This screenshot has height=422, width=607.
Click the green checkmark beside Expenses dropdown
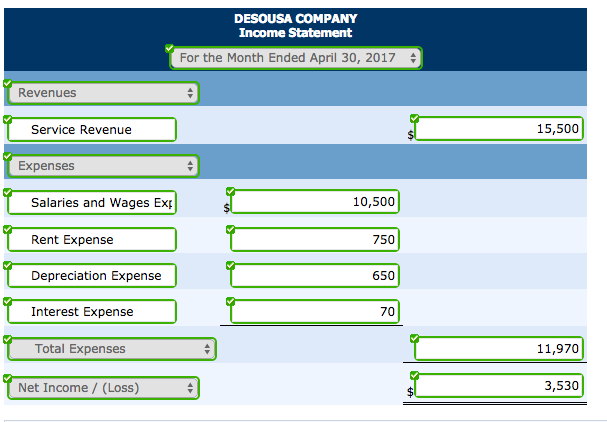[x=7, y=156]
